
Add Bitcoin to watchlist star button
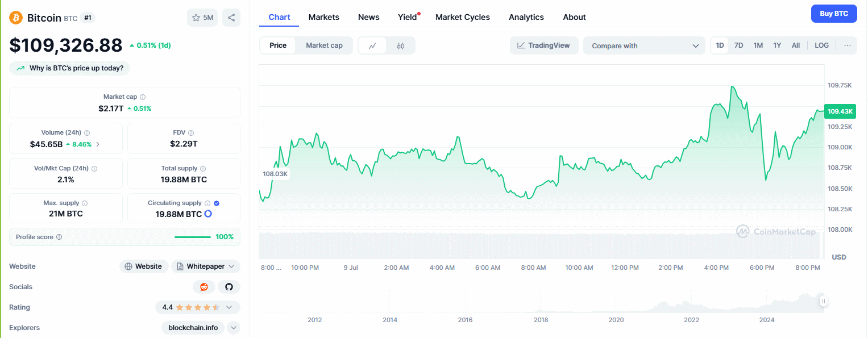(x=202, y=18)
